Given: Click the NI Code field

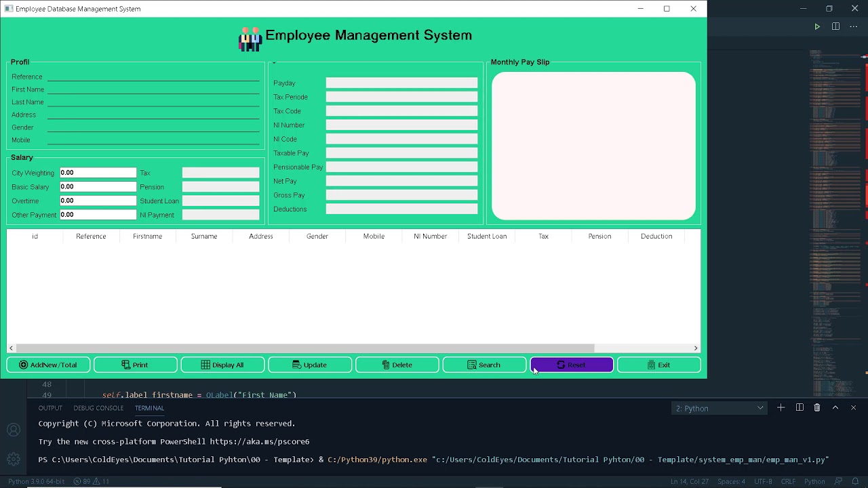Looking at the screenshot, I should pyautogui.click(x=401, y=139).
